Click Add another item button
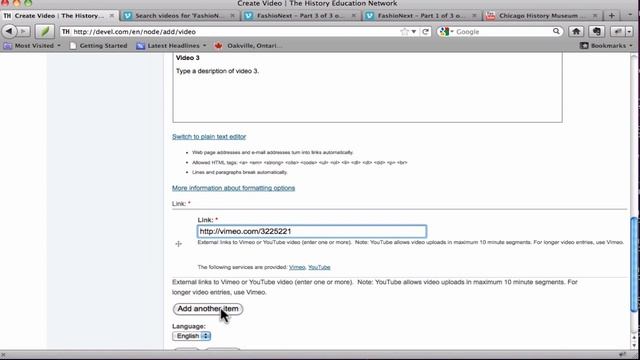This screenshot has width=640, height=360. [x=208, y=309]
